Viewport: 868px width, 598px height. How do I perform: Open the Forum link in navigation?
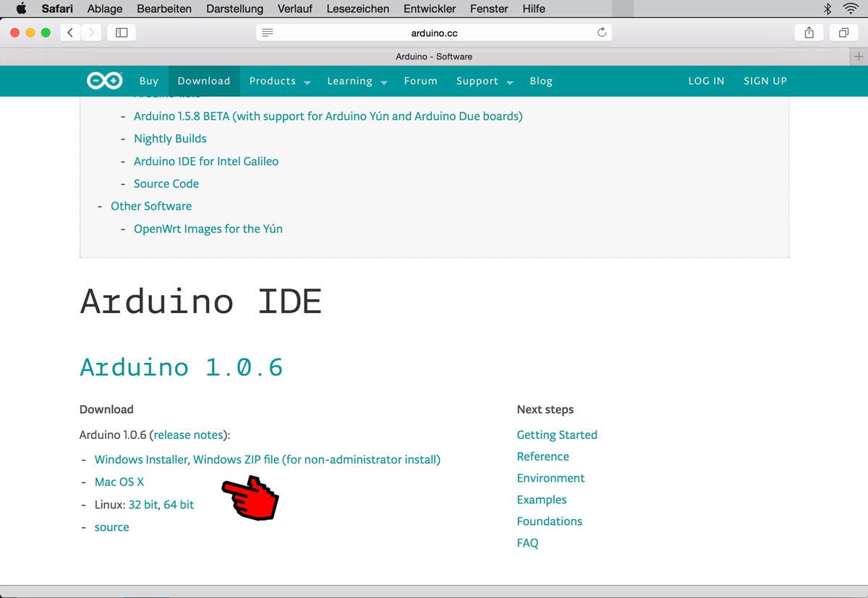[421, 81]
